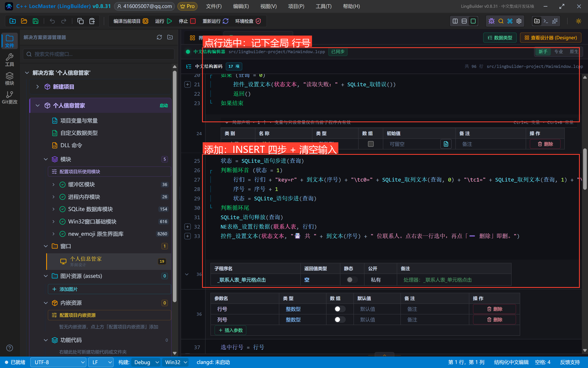Open the 帮助(H) menu
588x368 pixels.
pos(351,6)
